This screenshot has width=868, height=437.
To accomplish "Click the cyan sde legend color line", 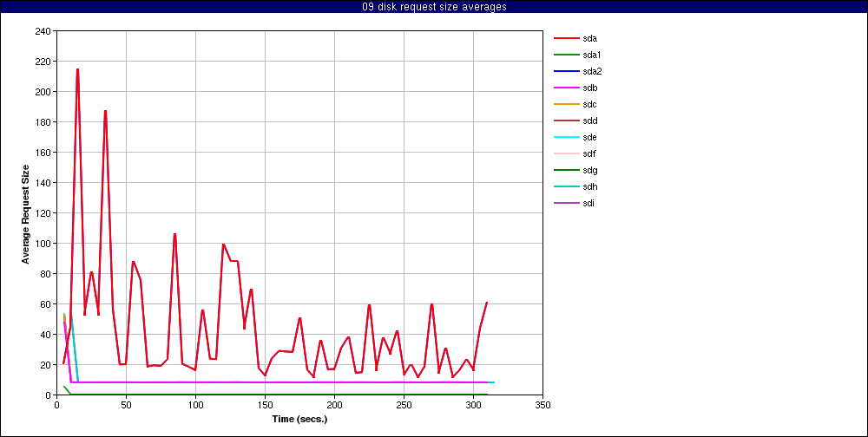I will pos(566,137).
